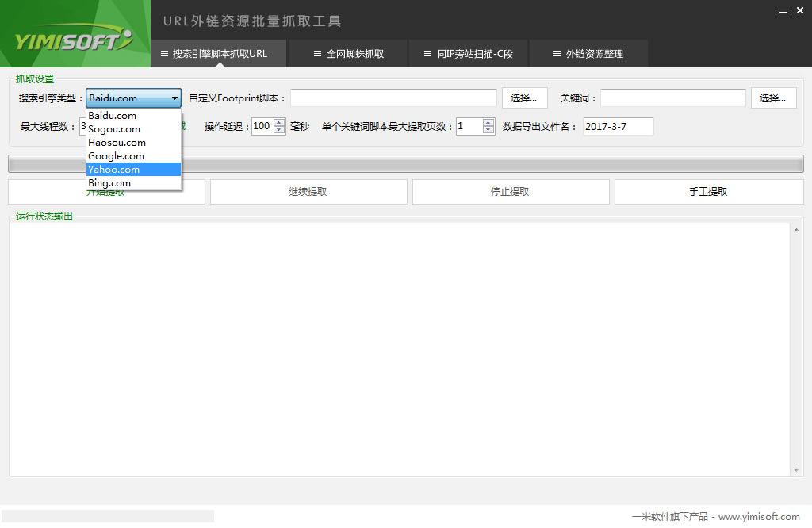The image size is (812, 528).
Task: Click the 最大提取页数 field showing 1
Action: [x=469, y=126]
